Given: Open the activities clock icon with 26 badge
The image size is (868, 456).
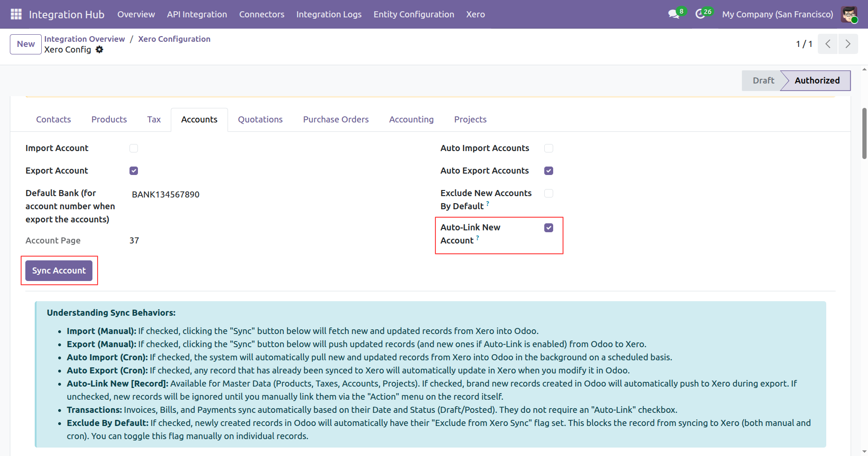Looking at the screenshot, I should (703, 14).
